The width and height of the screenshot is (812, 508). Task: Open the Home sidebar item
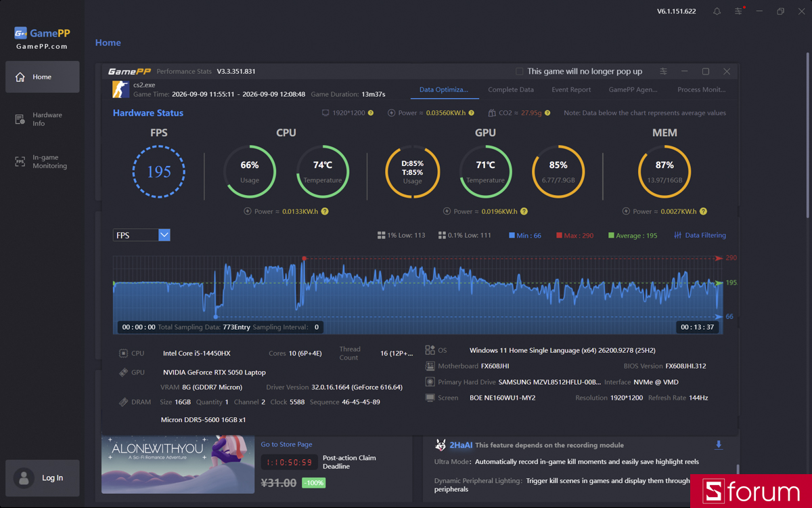42,77
